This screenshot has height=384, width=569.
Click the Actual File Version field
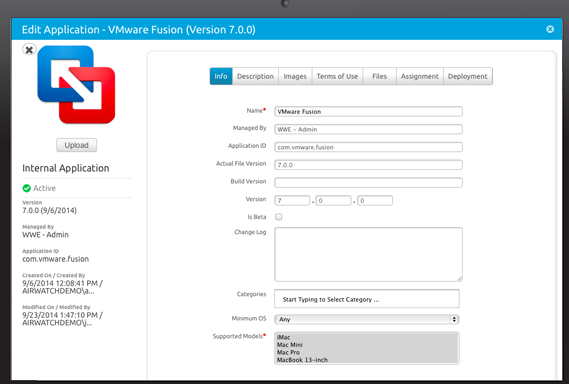point(368,165)
